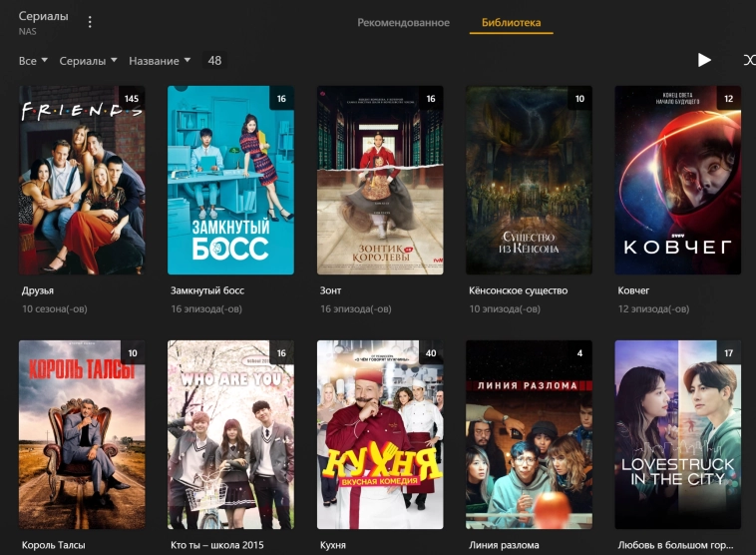The height and width of the screenshot is (555, 756).
Task: Open the Зонтик королевы poster
Action: coord(380,181)
